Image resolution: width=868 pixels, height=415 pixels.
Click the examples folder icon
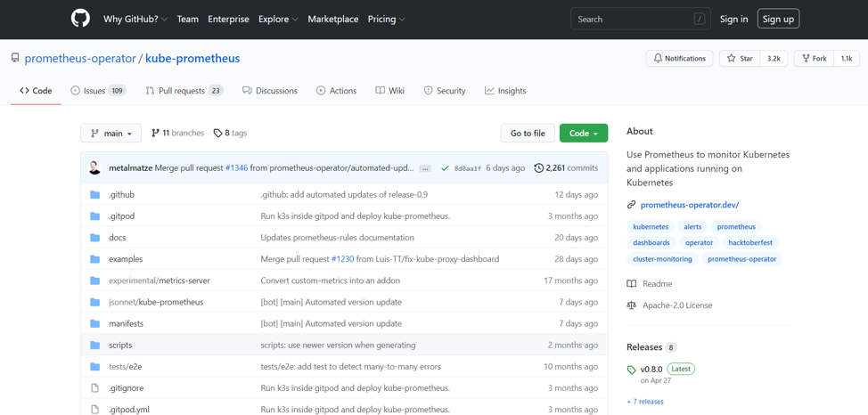click(95, 259)
